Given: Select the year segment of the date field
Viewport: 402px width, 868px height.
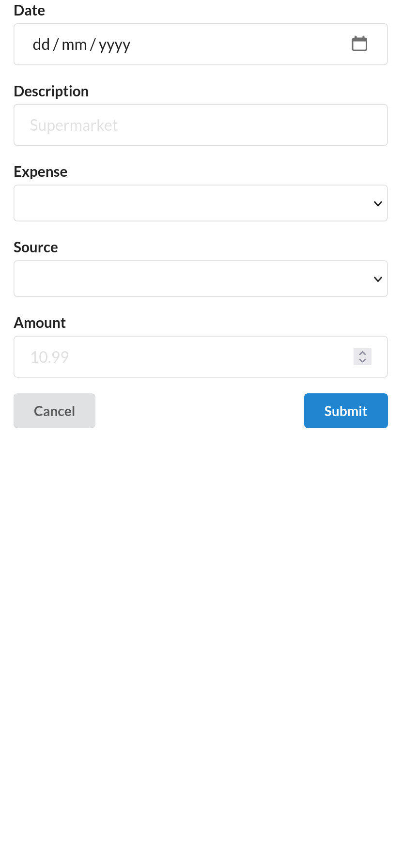Looking at the screenshot, I should click(115, 45).
